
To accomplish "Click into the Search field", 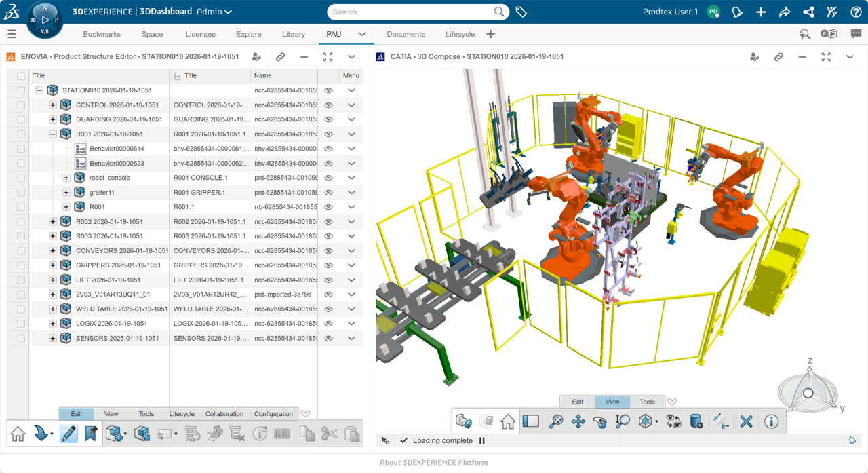I will (410, 12).
